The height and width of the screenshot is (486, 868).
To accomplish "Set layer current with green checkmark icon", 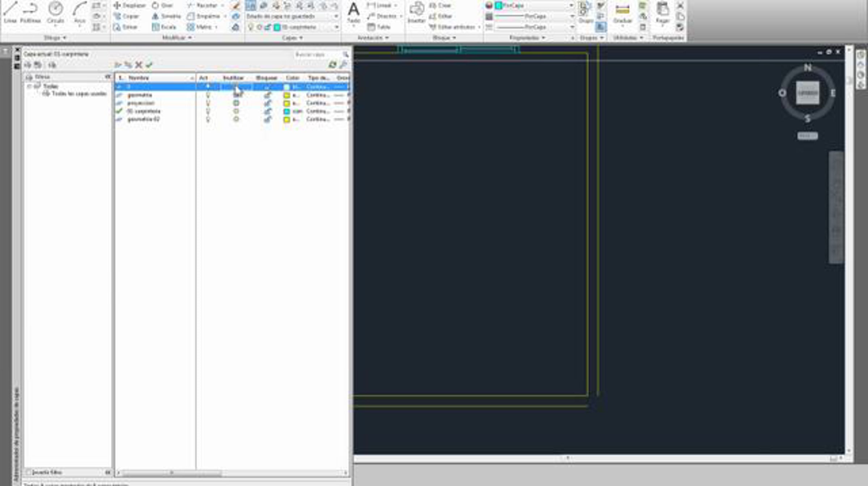I will (x=149, y=65).
